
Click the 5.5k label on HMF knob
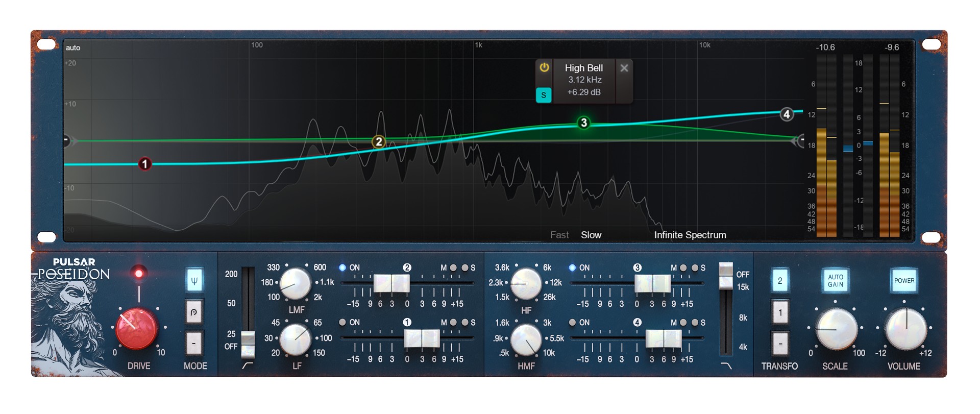557,338
